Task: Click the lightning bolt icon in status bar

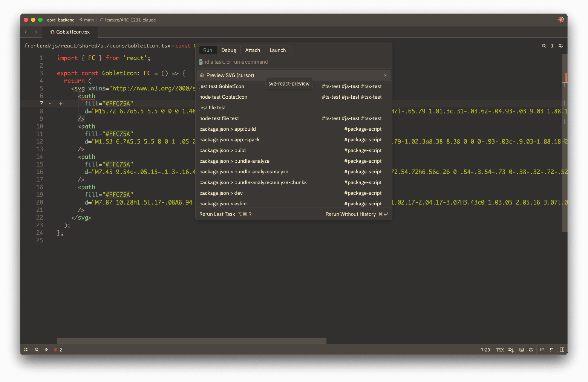Action: coord(46,350)
